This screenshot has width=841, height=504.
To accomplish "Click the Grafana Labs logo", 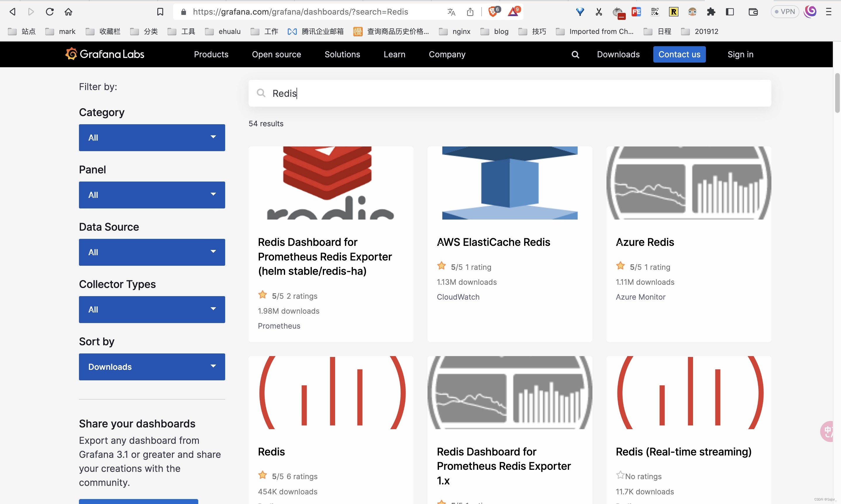I will pyautogui.click(x=105, y=54).
